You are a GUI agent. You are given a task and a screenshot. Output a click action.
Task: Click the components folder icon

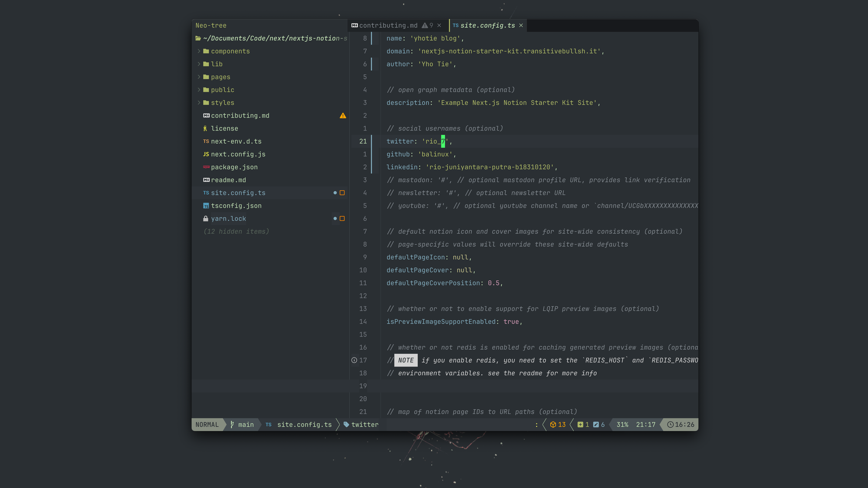click(x=206, y=51)
